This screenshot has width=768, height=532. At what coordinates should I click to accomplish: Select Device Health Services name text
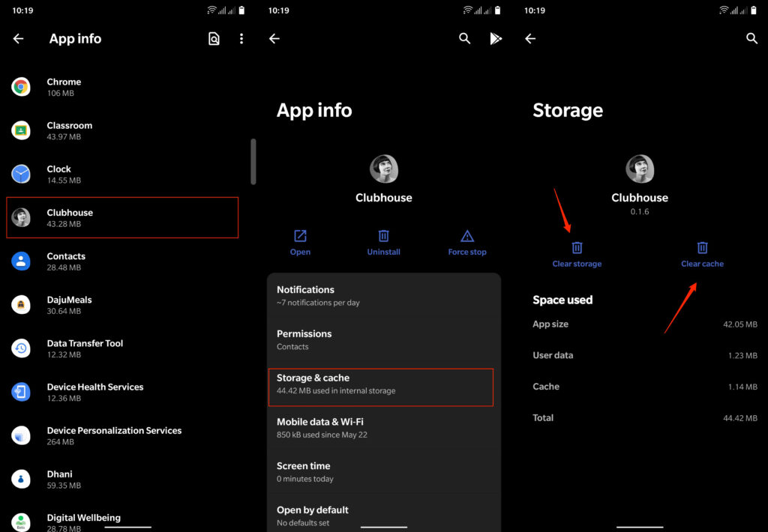click(95, 387)
